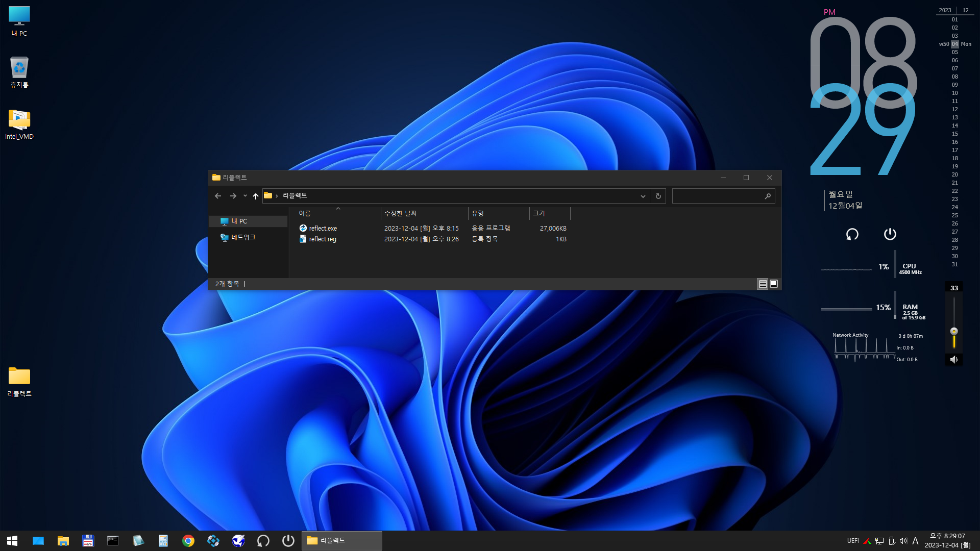Click the 등록 항목 type cell
This screenshot has height=551, width=980.
tap(484, 239)
